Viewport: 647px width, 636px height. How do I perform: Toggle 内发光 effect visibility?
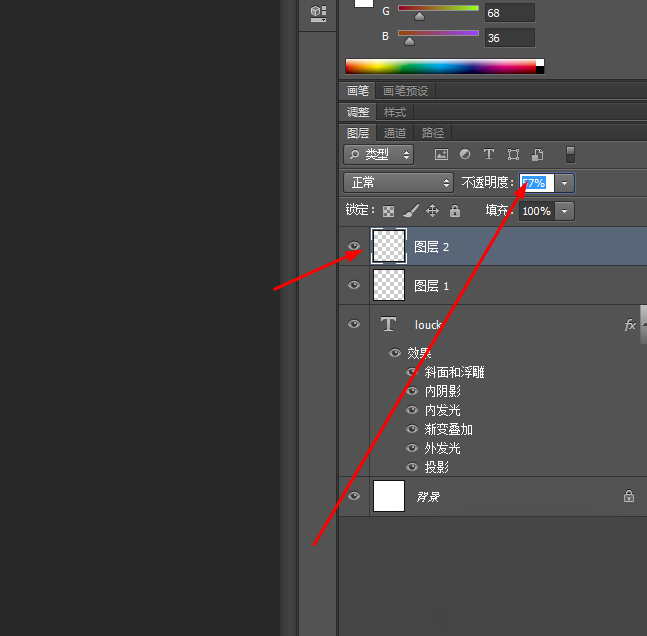click(412, 410)
